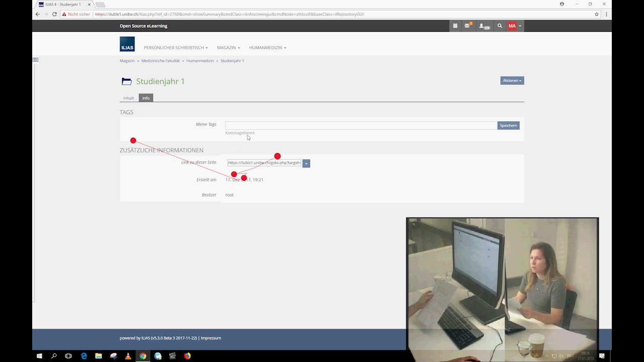Bookmark this page with the star icon
Image resolution: width=644 pixels, height=362 pixels.
(597, 14)
